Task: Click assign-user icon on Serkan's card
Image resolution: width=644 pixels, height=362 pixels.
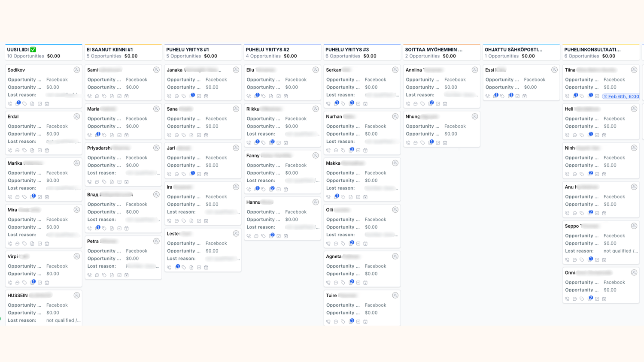Action: [395, 70]
